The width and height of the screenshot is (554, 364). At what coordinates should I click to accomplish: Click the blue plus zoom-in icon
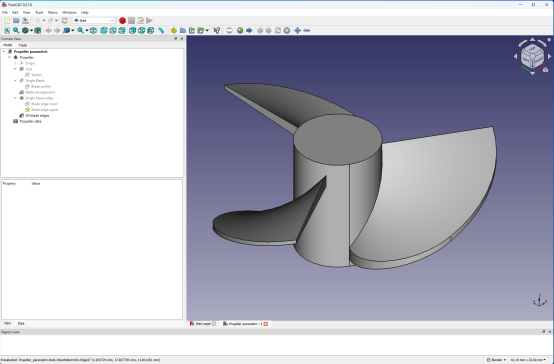[x=297, y=30]
